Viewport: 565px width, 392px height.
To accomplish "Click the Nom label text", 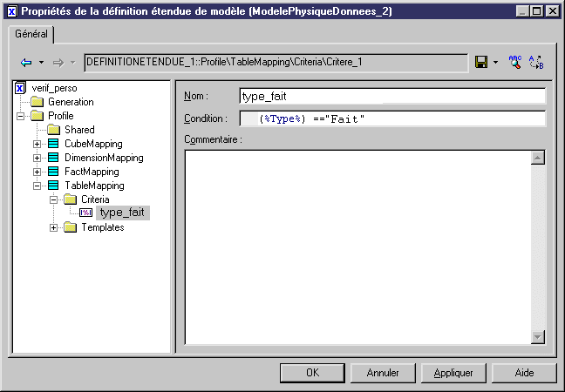I will (196, 96).
